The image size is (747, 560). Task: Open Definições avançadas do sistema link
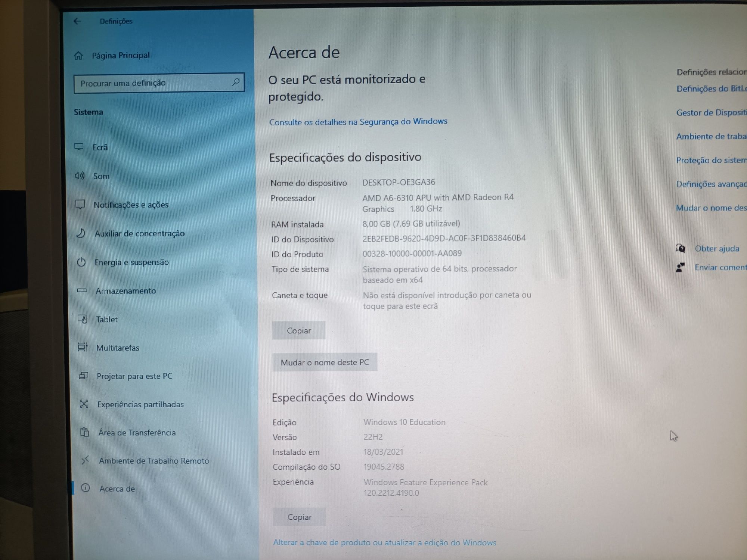point(712,184)
